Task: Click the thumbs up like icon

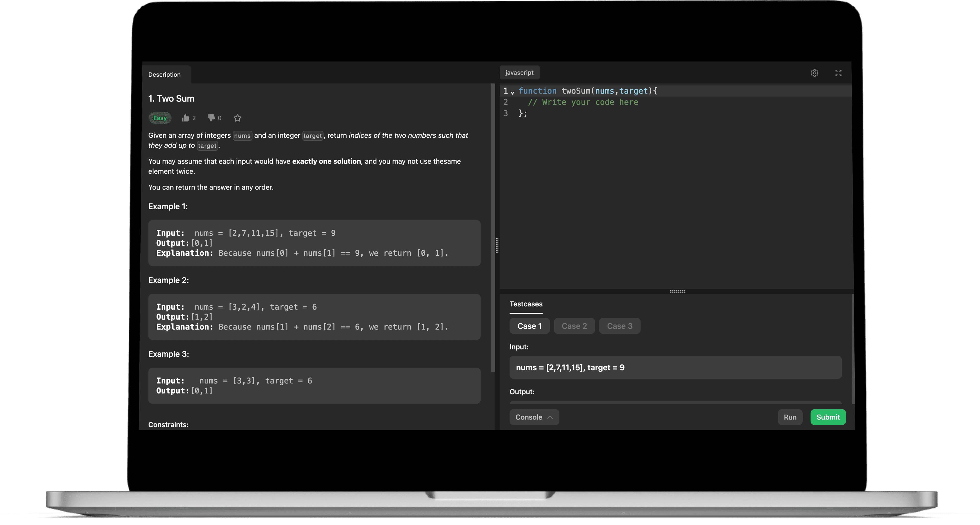Action: pyautogui.click(x=185, y=118)
